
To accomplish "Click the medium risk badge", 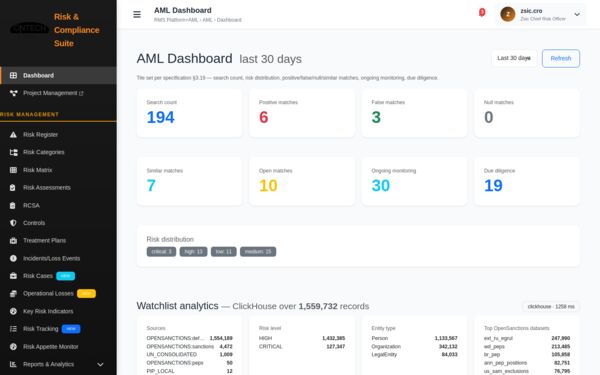I will [x=258, y=251].
